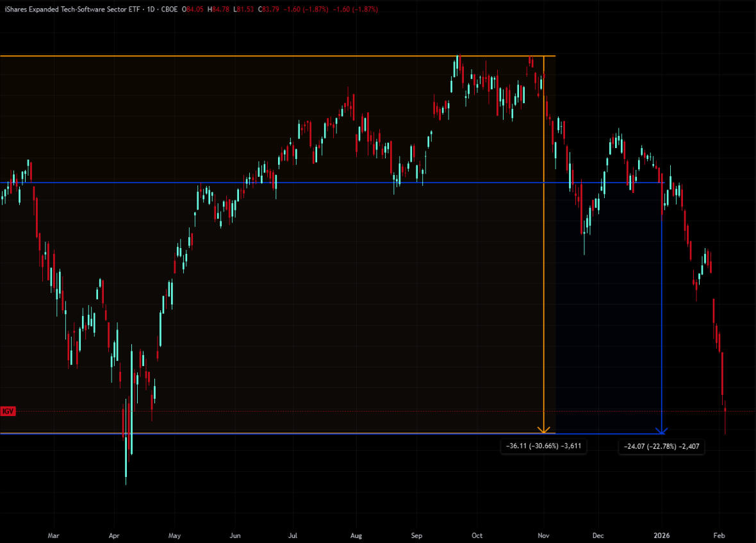Click the red IGV symbol label

(8, 411)
